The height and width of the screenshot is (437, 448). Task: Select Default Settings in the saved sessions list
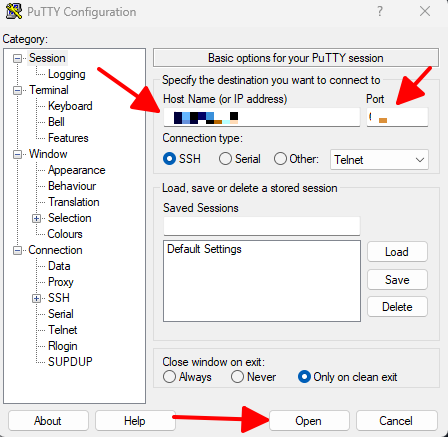click(x=204, y=249)
